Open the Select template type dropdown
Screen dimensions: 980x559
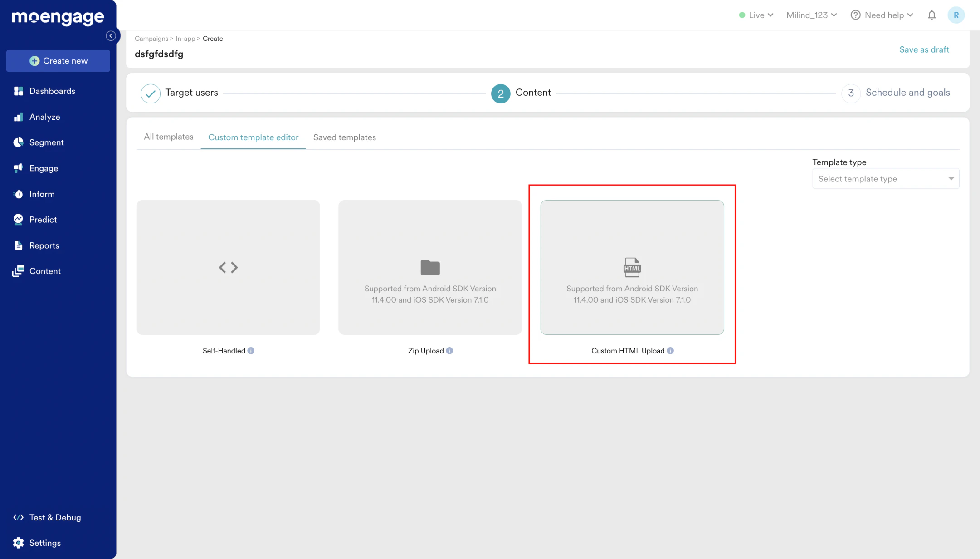tap(885, 179)
